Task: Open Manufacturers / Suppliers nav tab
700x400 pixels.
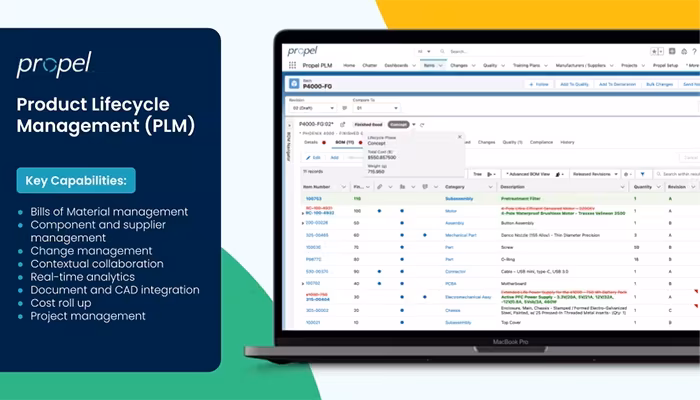Action: pos(580,65)
